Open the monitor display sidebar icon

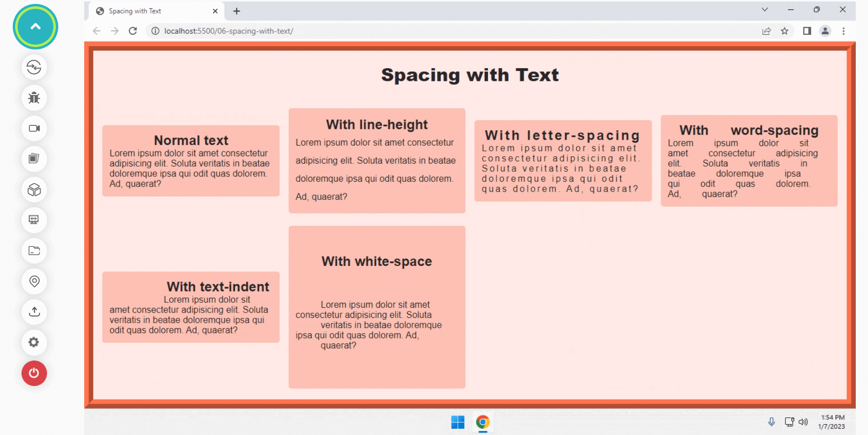click(34, 220)
